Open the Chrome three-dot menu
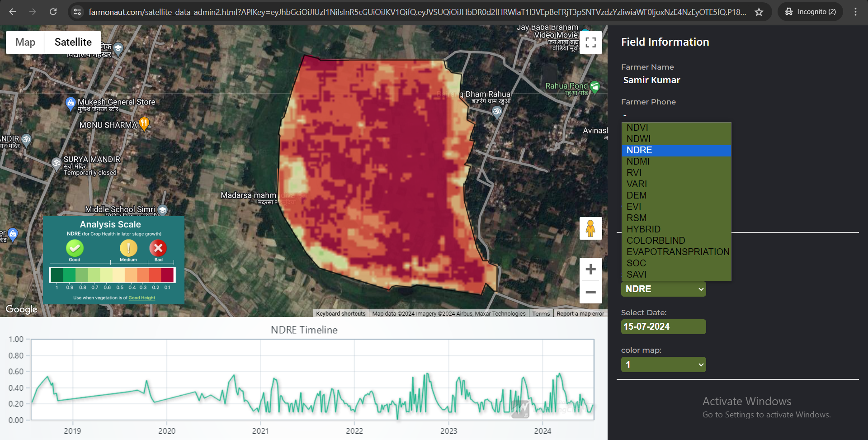This screenshot has height=440, width=868. tap(855, 12)
